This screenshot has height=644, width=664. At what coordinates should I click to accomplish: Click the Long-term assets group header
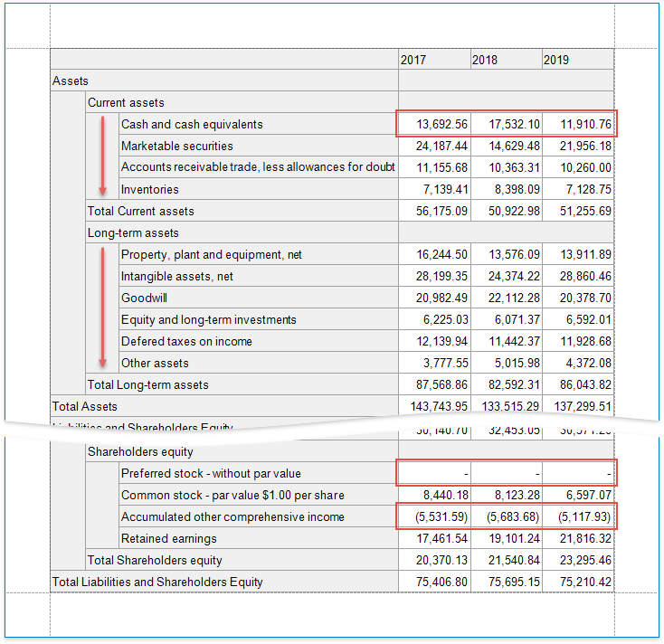pyautogui.click(x=241, y=233)
